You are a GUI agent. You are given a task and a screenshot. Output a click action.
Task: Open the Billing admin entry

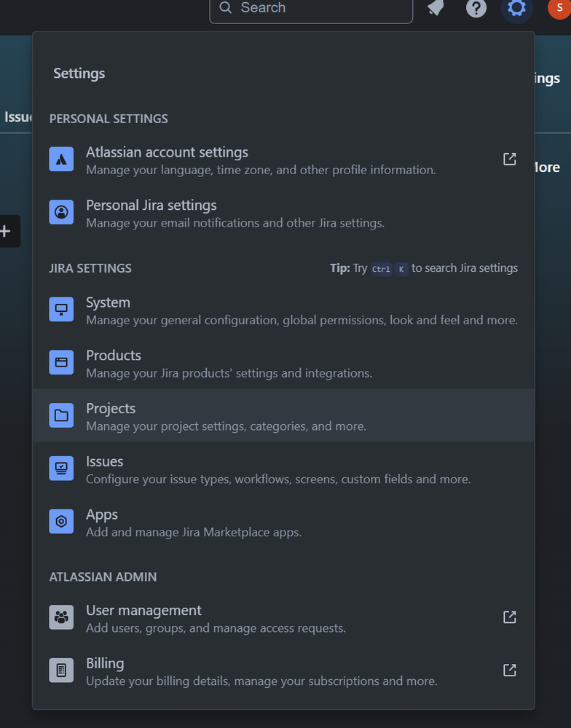pyautogui.click(x=283, y=670)
